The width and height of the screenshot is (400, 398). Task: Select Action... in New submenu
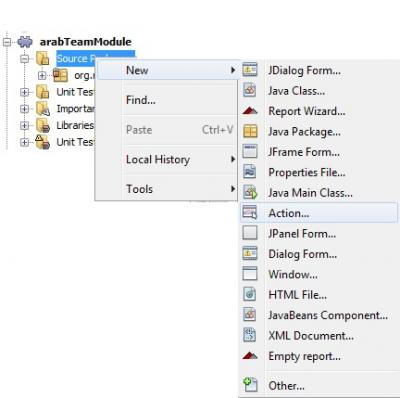point(319,213)
